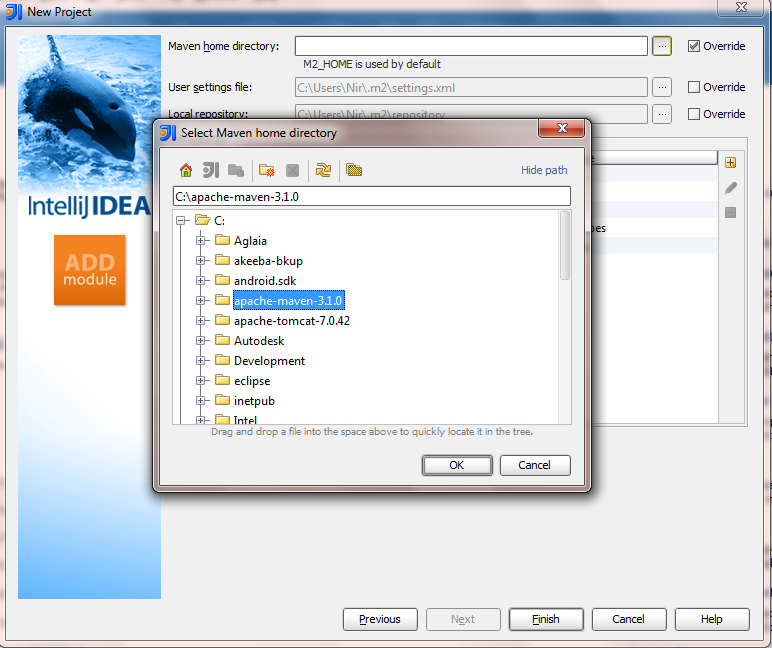
Task: Click the show hidden files folder icon
Action: click(354, 170)
